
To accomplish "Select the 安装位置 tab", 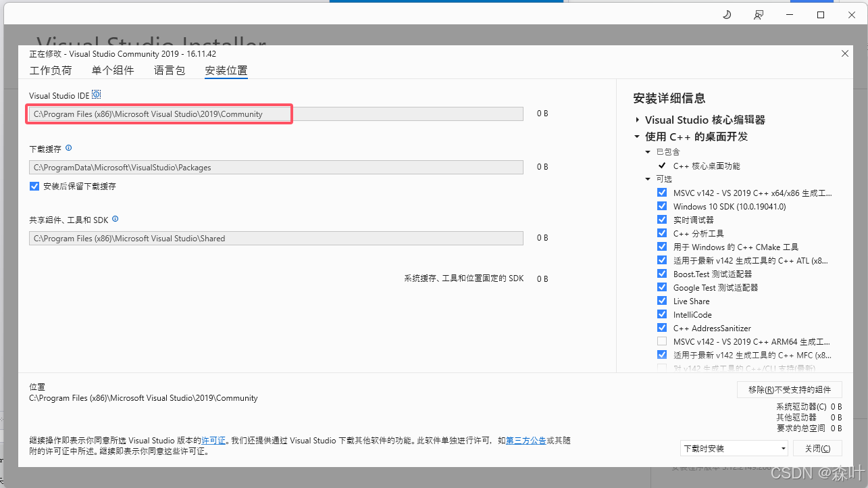I will point(226,70).
